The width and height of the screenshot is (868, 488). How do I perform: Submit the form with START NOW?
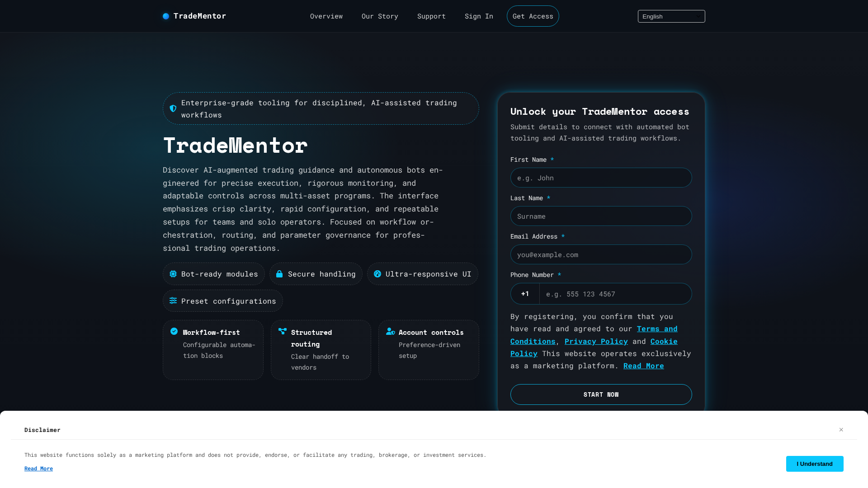(601, 394)
